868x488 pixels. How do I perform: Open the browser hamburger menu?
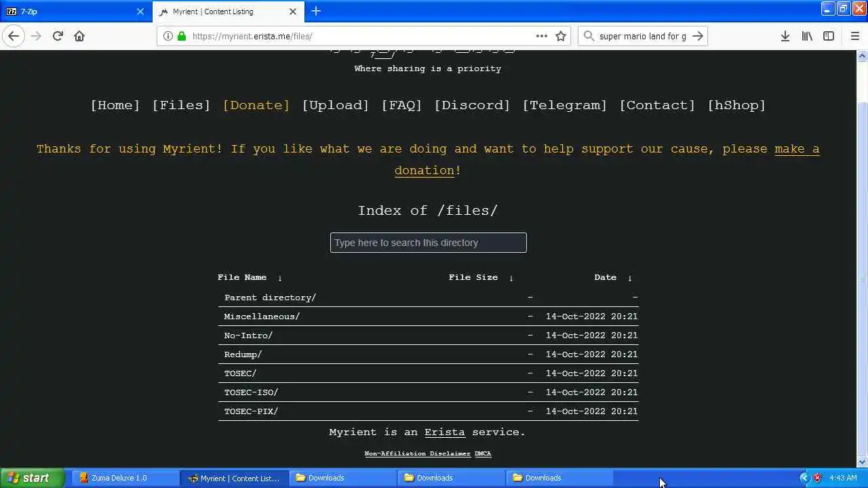pos(854,36)
